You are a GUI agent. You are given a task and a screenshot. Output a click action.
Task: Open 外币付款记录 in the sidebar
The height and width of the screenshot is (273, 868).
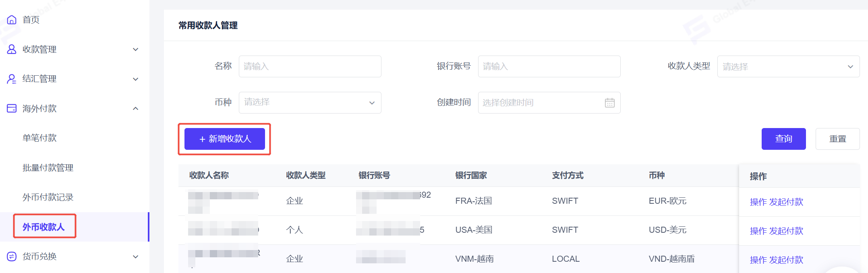pos(48,197)
